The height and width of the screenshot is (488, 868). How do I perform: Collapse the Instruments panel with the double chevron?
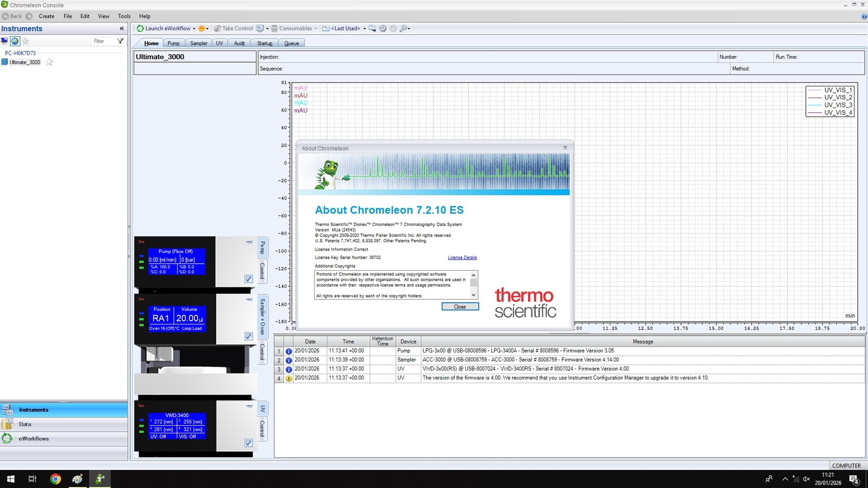click(x=121, y=29)
